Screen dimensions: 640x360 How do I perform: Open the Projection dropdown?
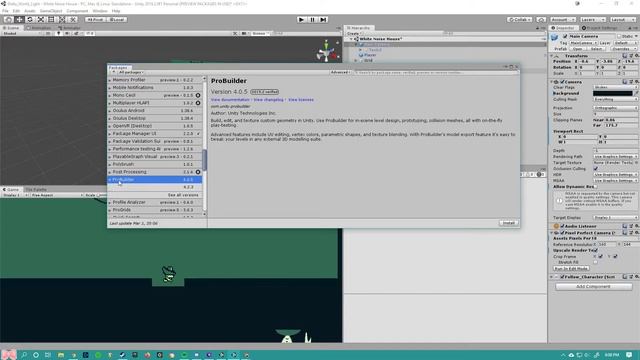click(616, 108)
